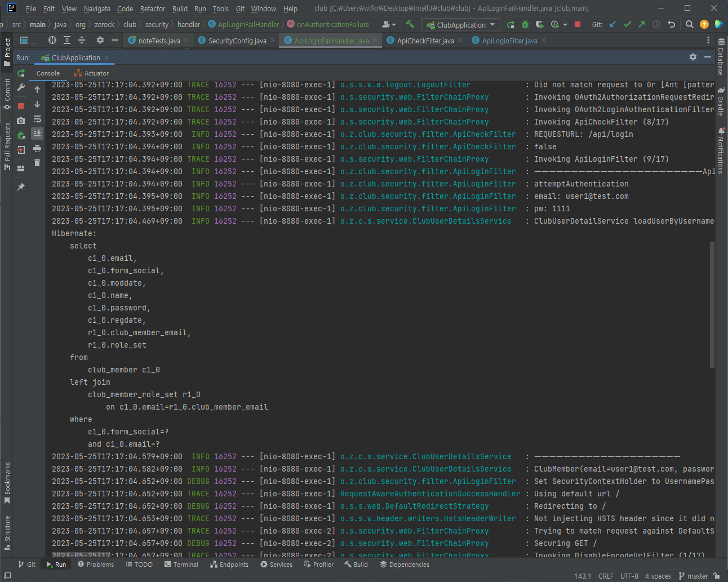Click the orange IDE update icon
Viewport: 728px width, 582px height.
[x=704, y=24]
